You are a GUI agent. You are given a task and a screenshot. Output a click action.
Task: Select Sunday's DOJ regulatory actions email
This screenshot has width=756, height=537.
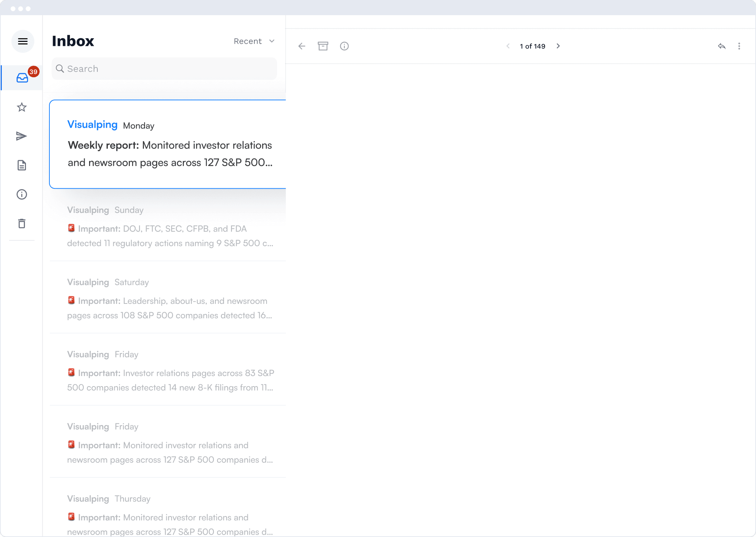tap(167, 227)
